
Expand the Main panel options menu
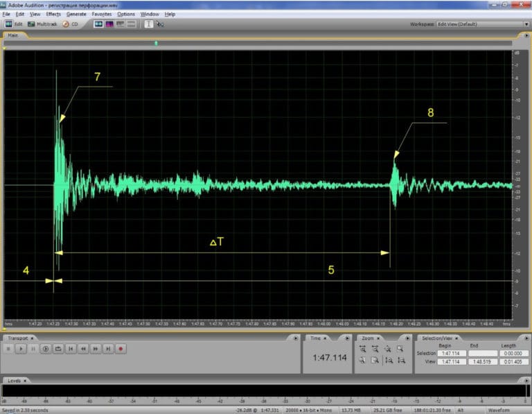tap(526, 35)
